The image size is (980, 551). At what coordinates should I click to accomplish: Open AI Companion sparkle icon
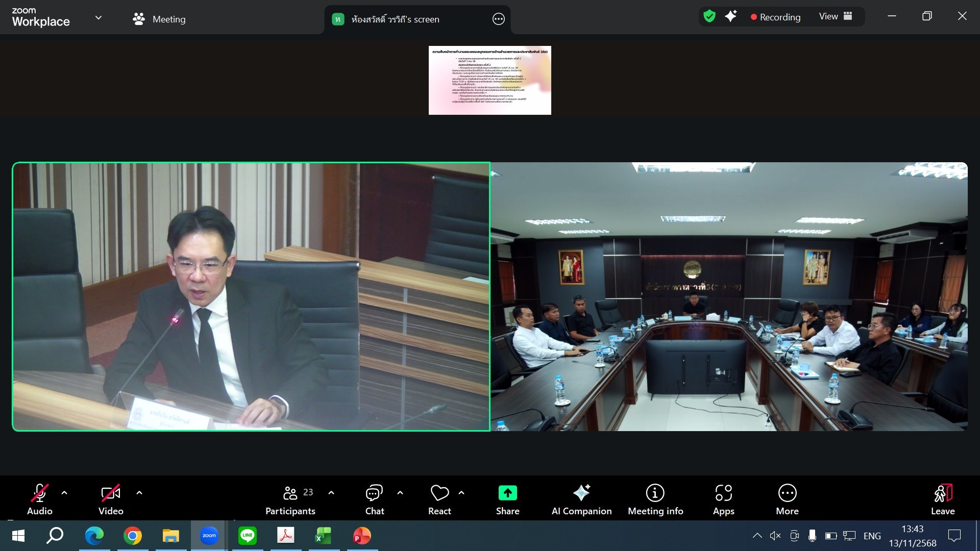(581, 493)
